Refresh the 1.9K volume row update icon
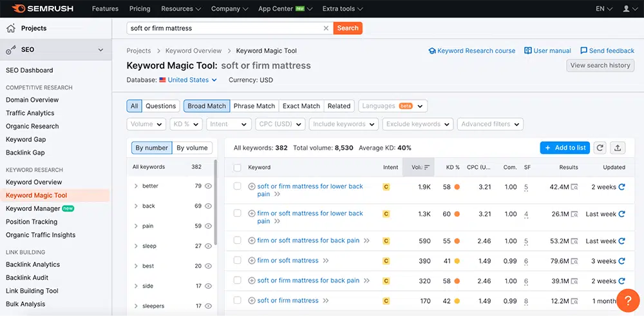 [622, 187]
